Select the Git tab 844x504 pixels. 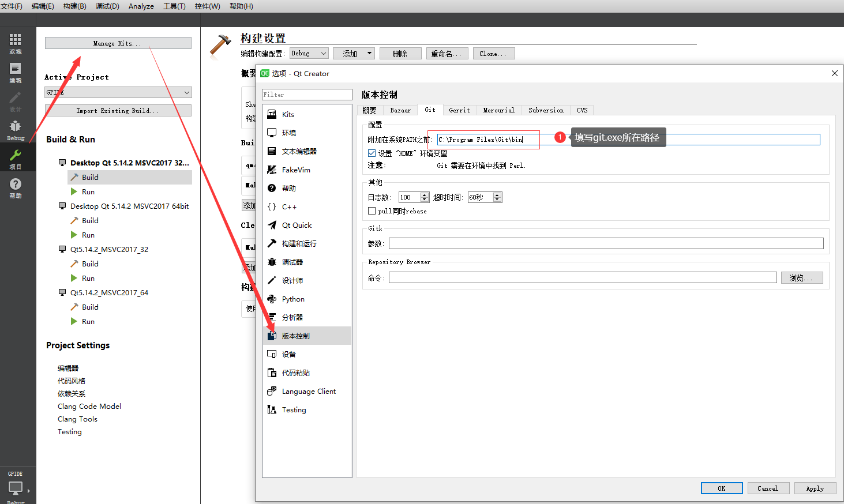(x=430, y=110)
